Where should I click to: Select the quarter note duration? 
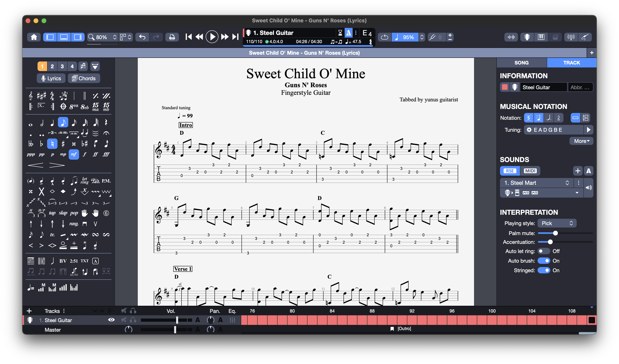coord(52,122)
